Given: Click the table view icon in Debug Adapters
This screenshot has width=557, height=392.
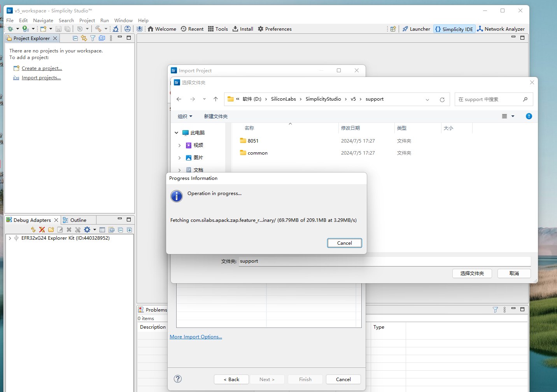Looking at the screenshot, I should (x=102, y=230).
